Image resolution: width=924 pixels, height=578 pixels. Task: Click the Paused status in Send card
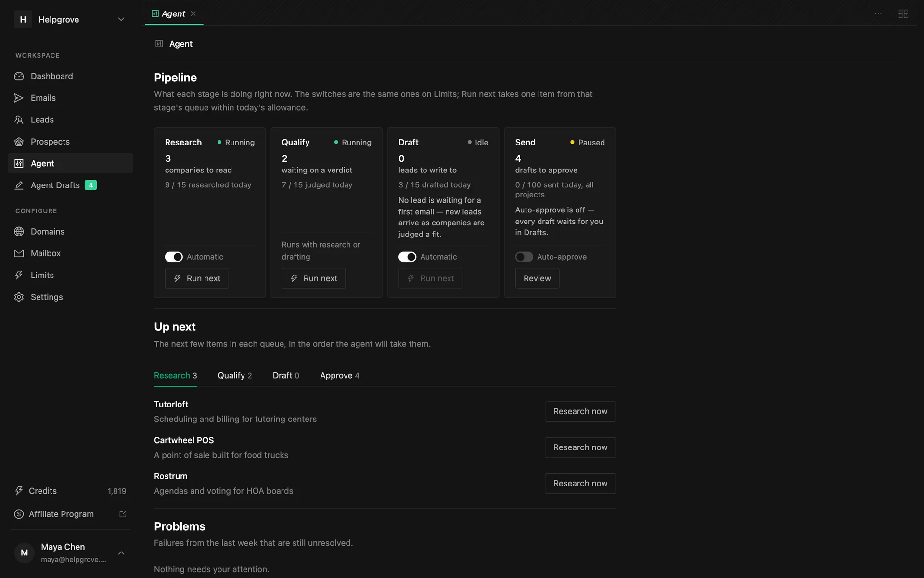587,142
